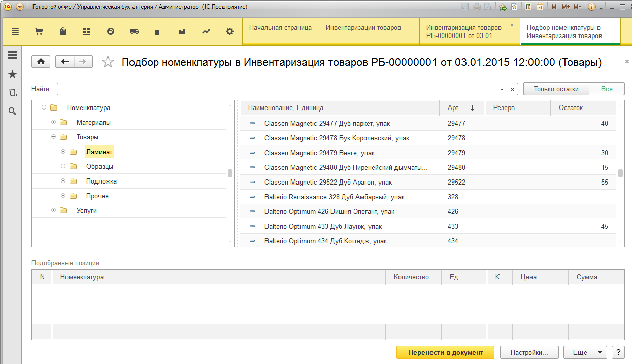Click the M+ memory add button

click(565, 7)
